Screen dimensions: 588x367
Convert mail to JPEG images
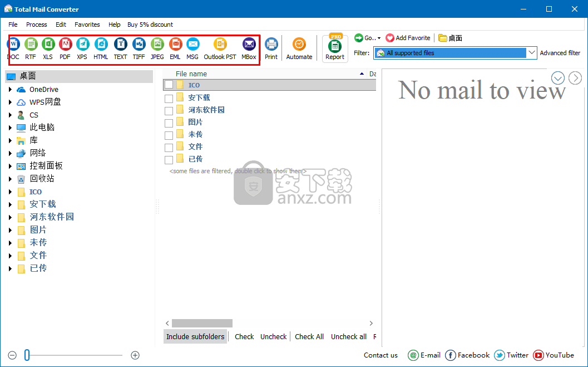(157, 48)
